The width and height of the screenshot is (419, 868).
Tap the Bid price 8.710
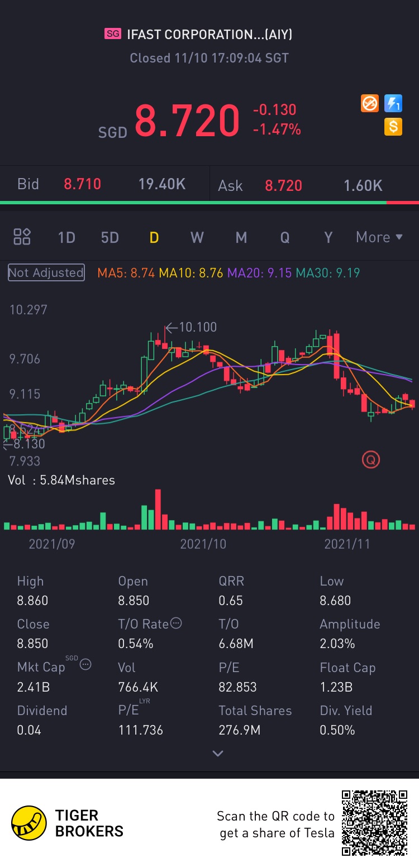pos(82,184)
